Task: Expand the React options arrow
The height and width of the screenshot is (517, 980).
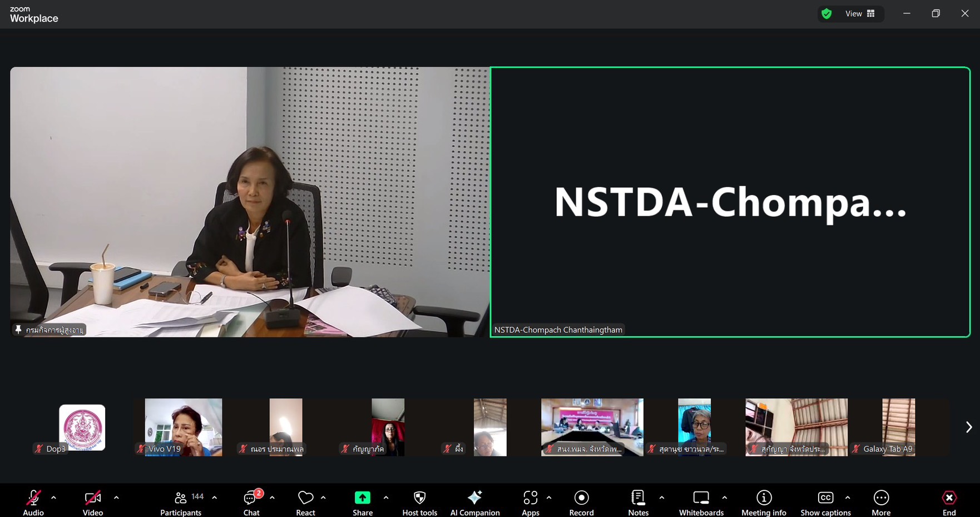Action: coord(323,498)
